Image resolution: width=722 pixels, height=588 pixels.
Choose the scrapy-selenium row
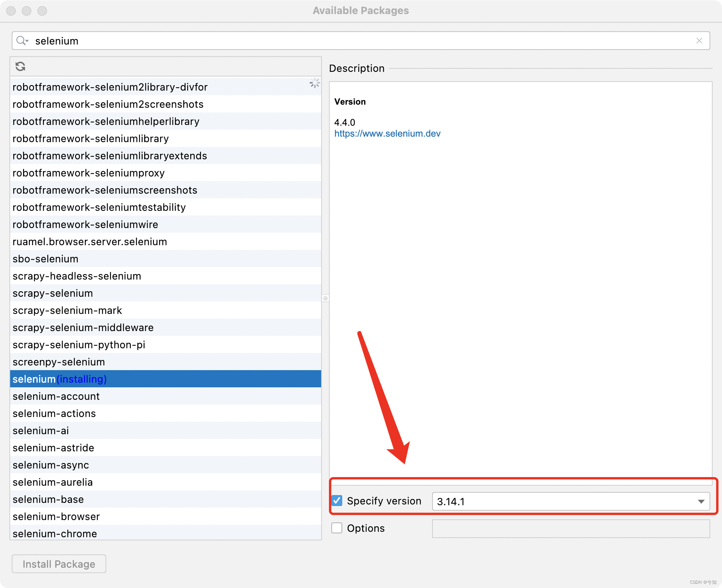pyautogui.click(x=166, y=293)
